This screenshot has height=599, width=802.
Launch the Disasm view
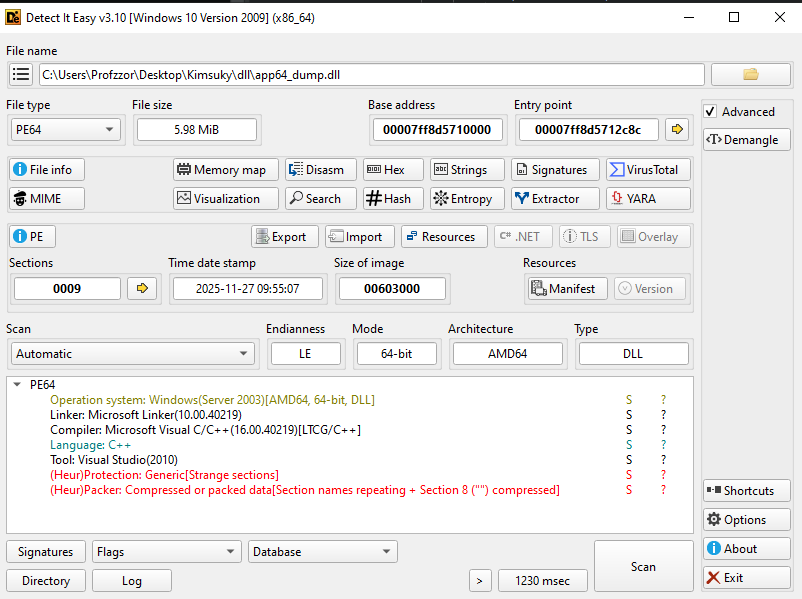coord(320,169)
